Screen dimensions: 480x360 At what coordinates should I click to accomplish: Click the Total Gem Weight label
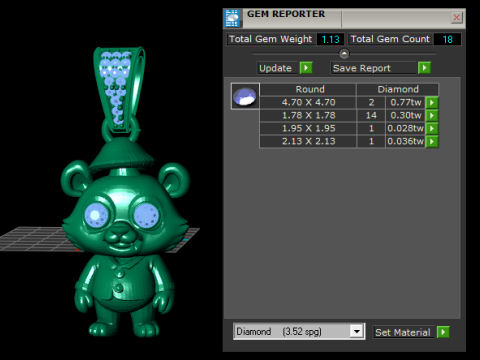coord(271,39)
